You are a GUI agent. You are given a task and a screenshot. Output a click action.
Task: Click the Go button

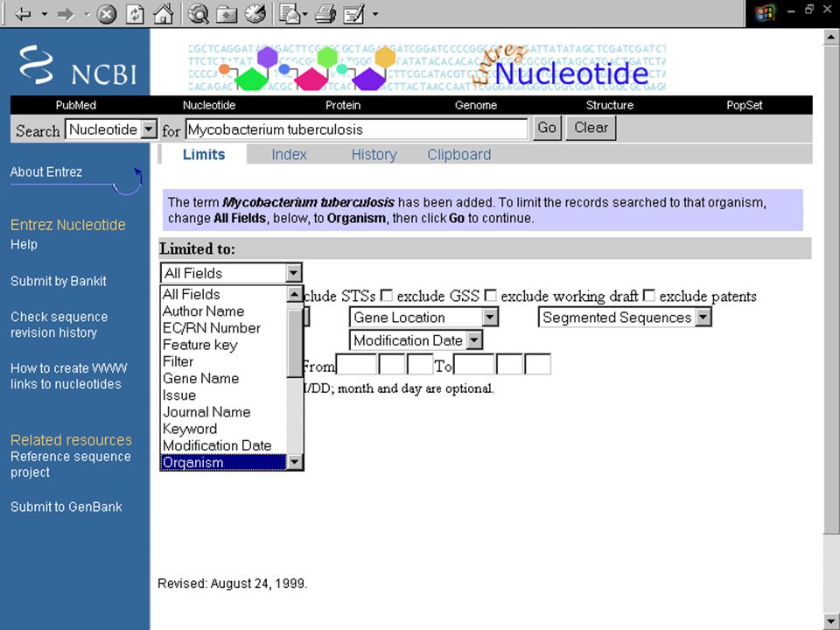click(547, 128)
